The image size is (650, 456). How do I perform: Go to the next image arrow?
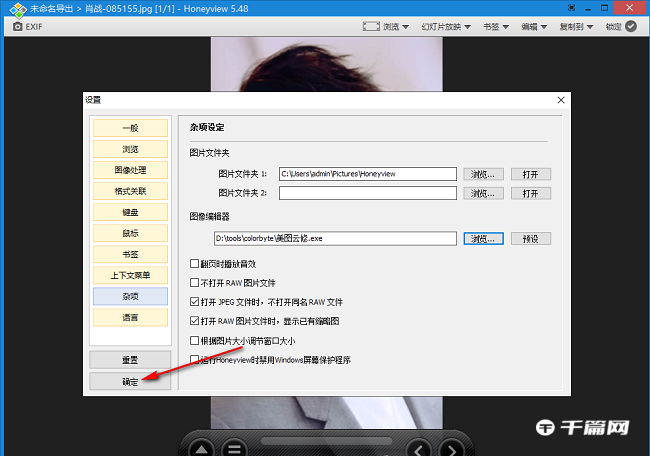point(452,449)
